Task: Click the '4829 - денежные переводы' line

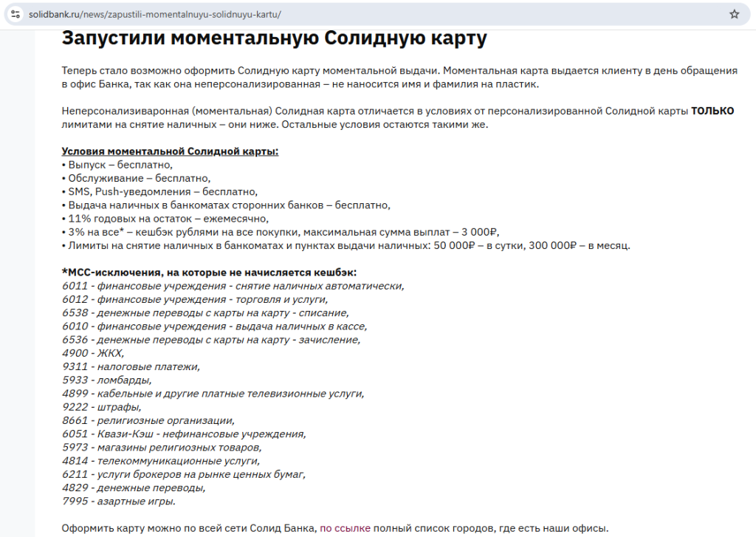Action: click(x=134, y=489)
